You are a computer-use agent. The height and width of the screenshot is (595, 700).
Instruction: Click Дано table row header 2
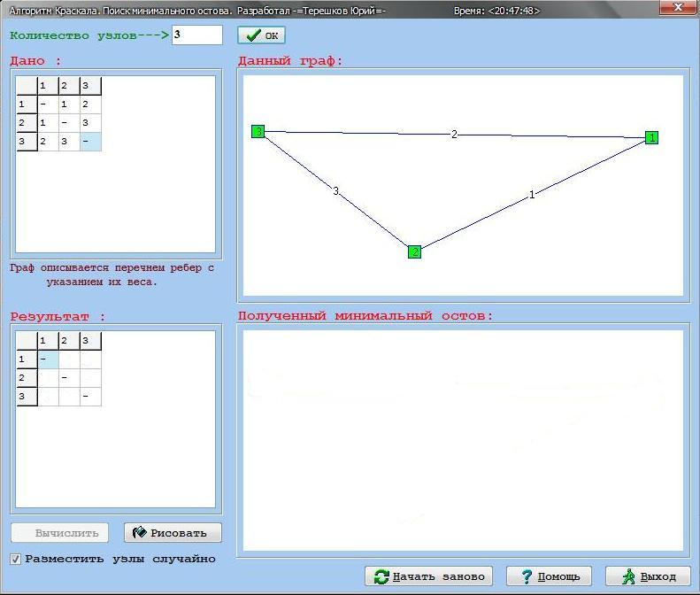pos(27,123)
